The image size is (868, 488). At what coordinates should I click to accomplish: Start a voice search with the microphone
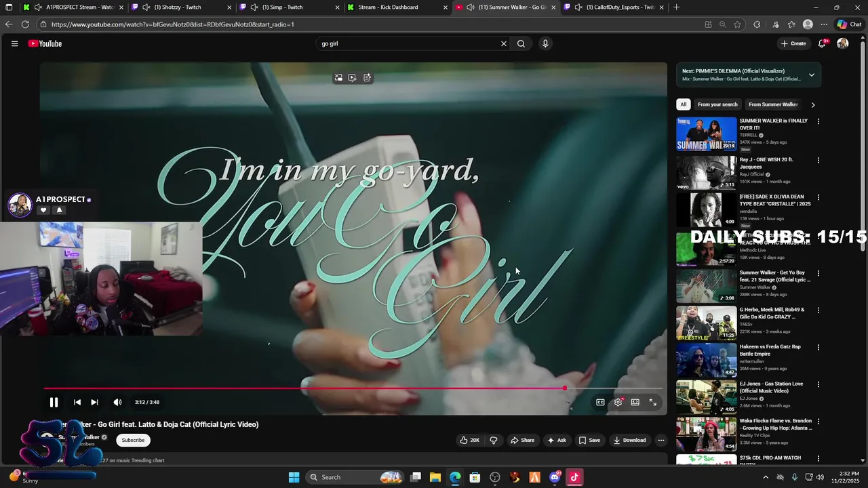545,43
